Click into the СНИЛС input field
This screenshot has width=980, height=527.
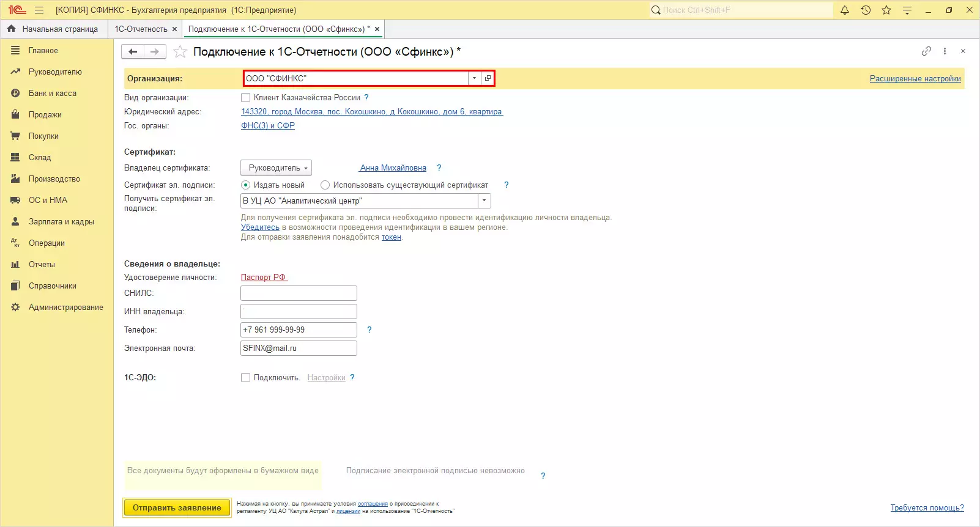299,293
